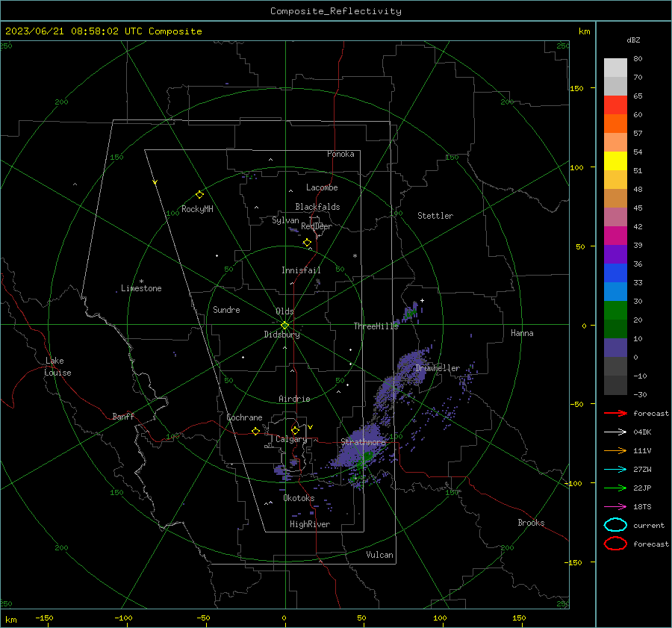Click the -30 dBZ value in legend

tap(640, 394)
